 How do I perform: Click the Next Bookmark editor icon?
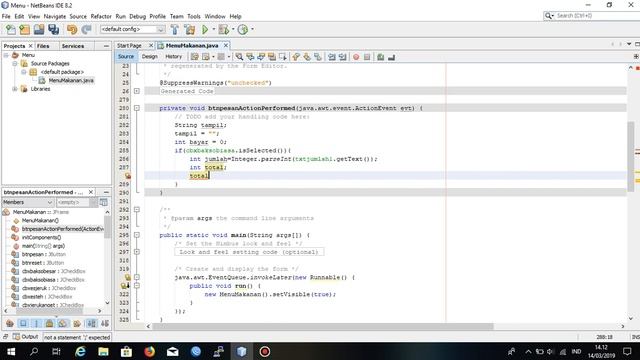307,57
